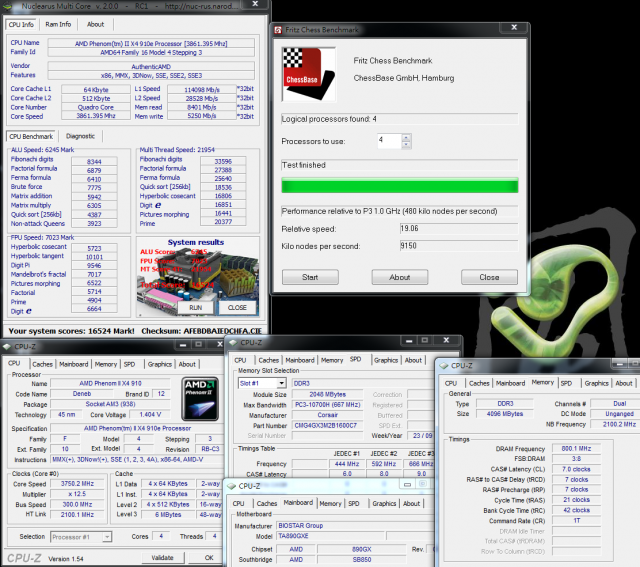Click Close button in Fritz Chess Benchmark

489,277
